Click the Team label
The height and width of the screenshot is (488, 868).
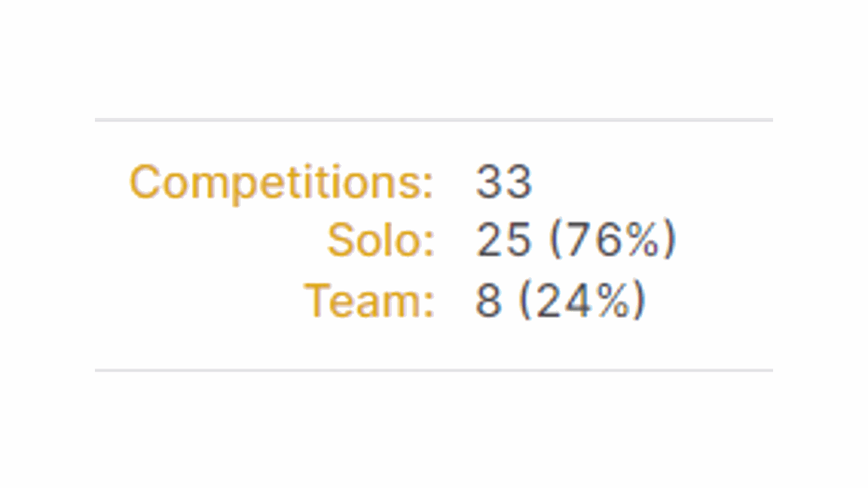369,300
